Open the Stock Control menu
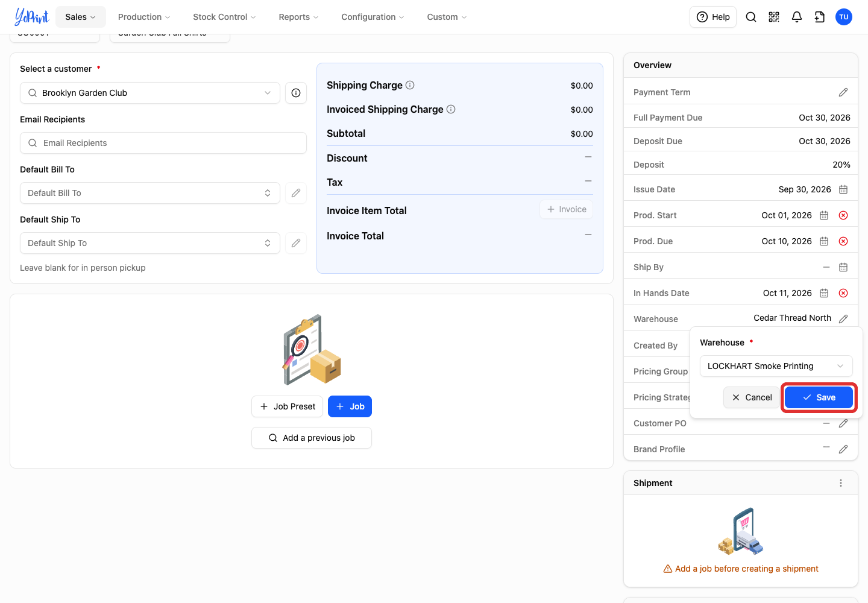 point(224,17)
